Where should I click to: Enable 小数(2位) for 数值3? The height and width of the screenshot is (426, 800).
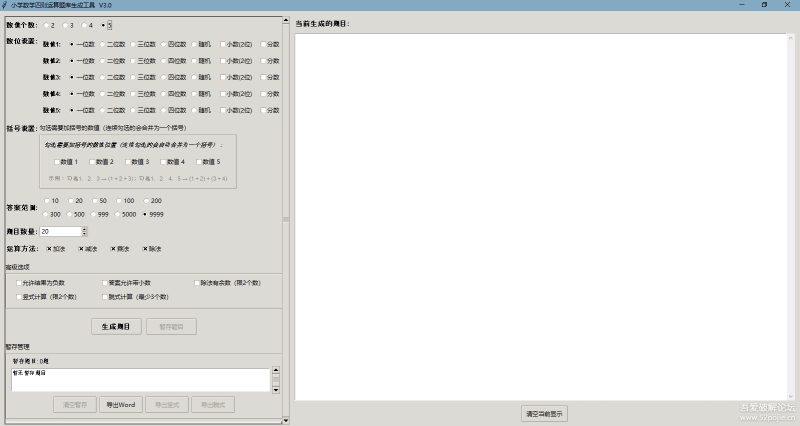click(x=236, y=77)
